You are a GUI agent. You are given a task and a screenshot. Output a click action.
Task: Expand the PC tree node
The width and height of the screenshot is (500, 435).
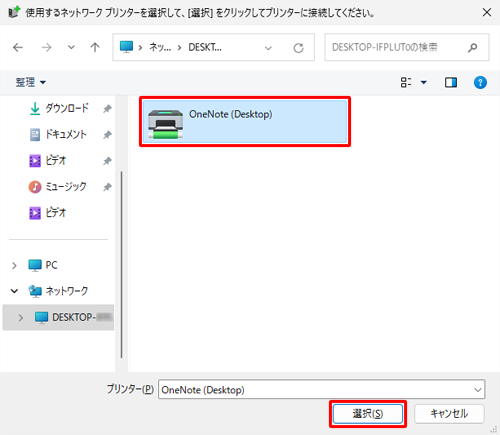(x=14, y=266)
